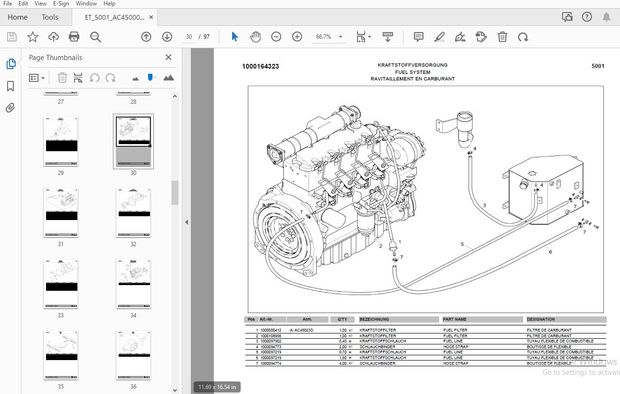Click the thumbnails panel scrollbar thumb
Image resolution: width=620 pixels, height=394 pixels.
(175, 193)
